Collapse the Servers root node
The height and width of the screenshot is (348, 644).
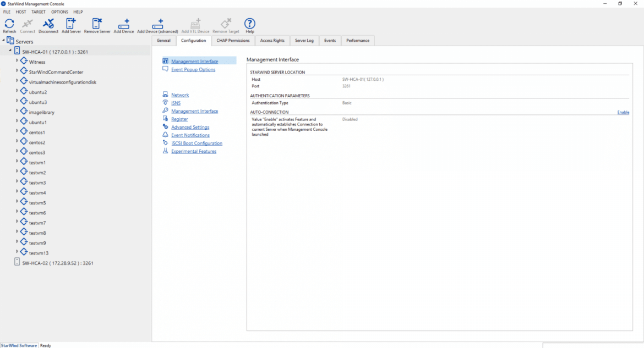(x=3, y=40)
